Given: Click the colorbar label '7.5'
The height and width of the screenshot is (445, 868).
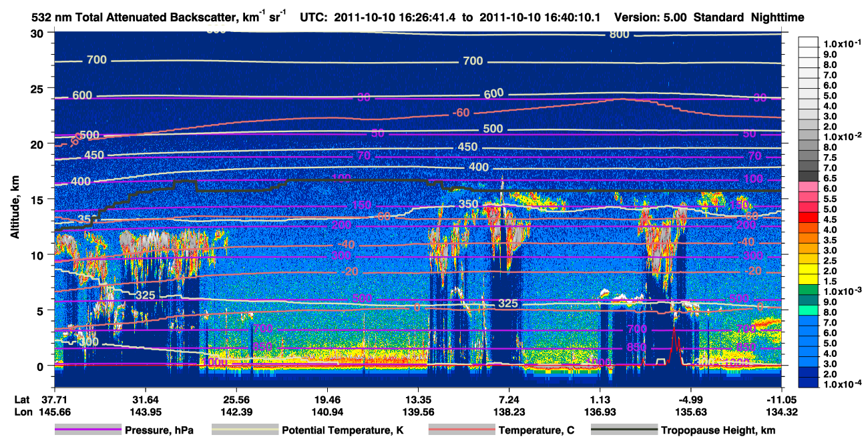Looking at the screenshot, I should point(830,157).
